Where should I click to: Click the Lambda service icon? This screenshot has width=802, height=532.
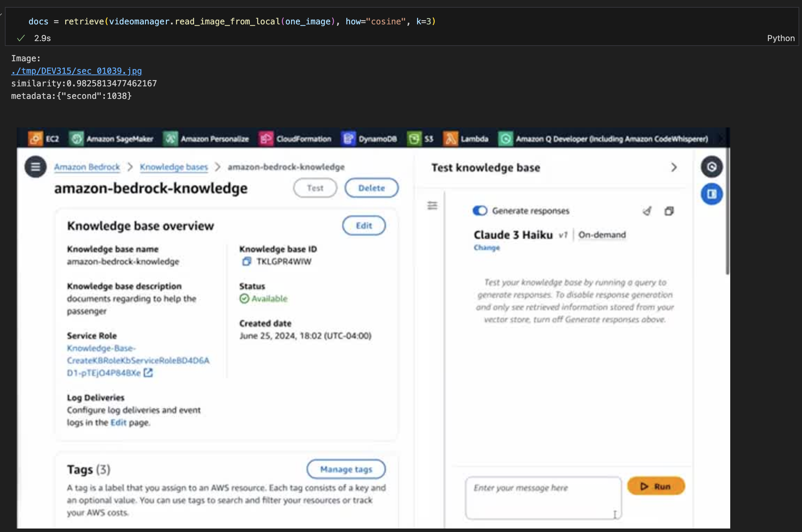point(450,139)
